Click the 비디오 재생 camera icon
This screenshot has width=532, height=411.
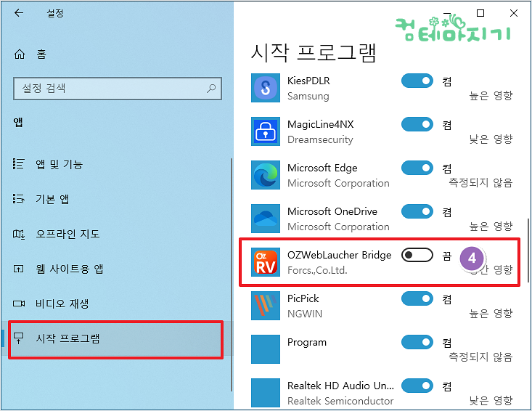[x=18, y=304]
